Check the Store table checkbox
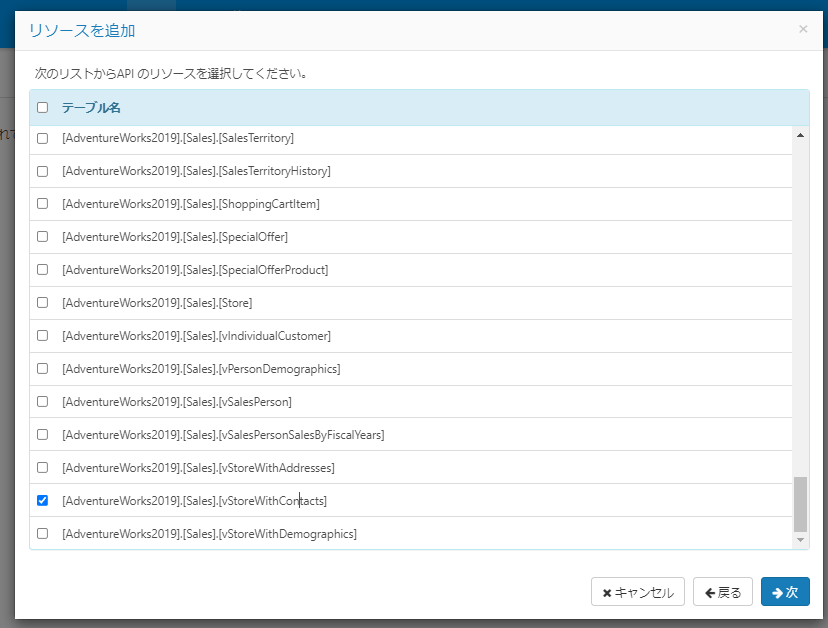828x628 pixels. coord(42,303)
